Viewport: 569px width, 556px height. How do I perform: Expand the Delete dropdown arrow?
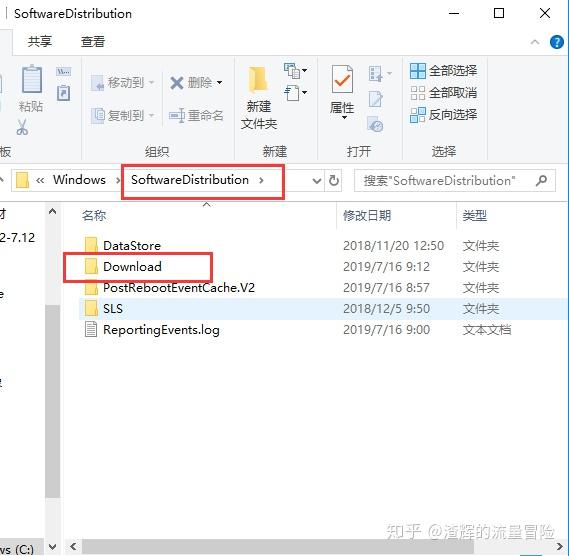click(220, 83)
